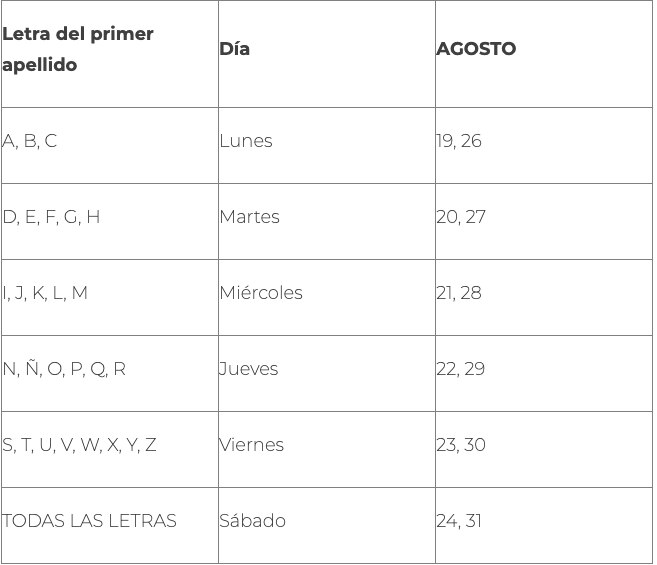Select the 'S, T, U, V, W, X, Y, Z' cell

pos(110,449)
